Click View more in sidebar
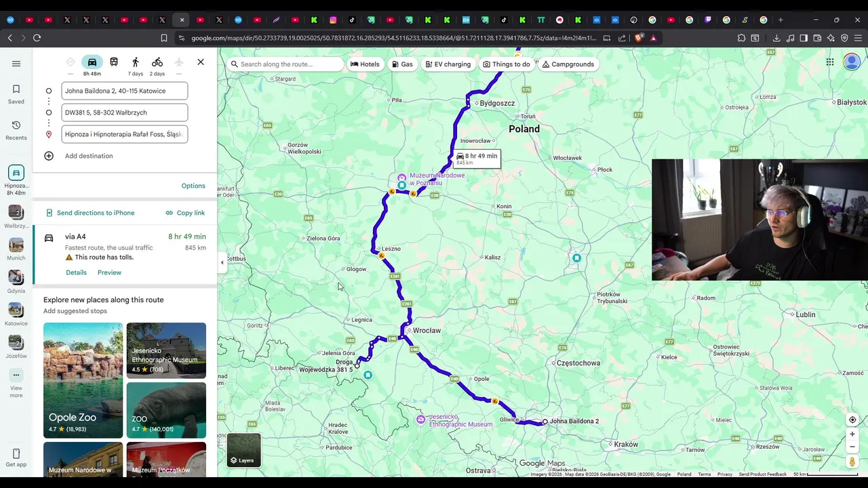This screenshot has width=868, height=488. [x=16, y=384]
